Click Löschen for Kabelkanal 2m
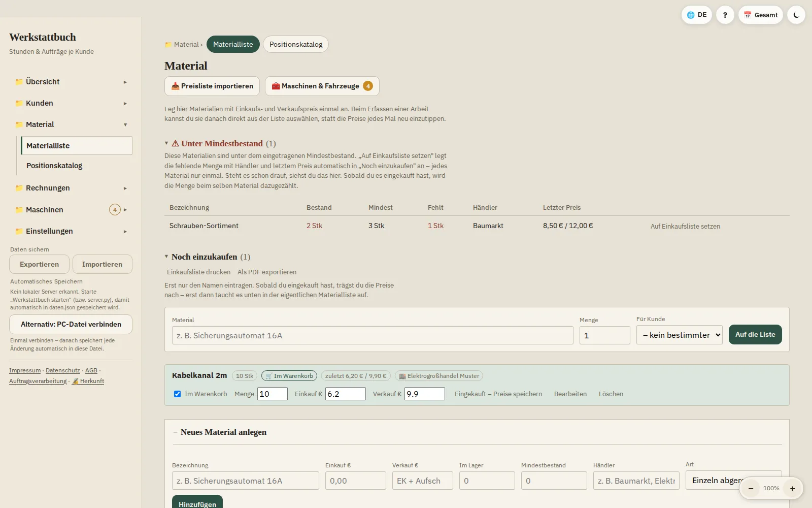The image size is (812, 508). 611,394
